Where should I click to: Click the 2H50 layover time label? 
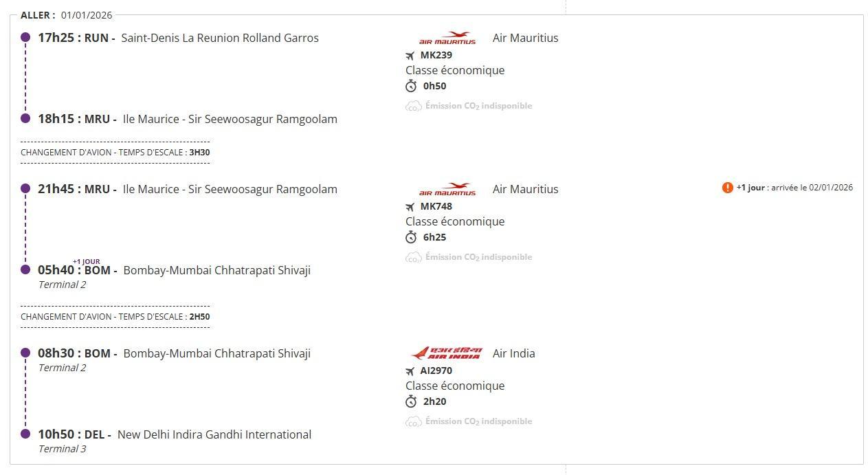[199, 317]
